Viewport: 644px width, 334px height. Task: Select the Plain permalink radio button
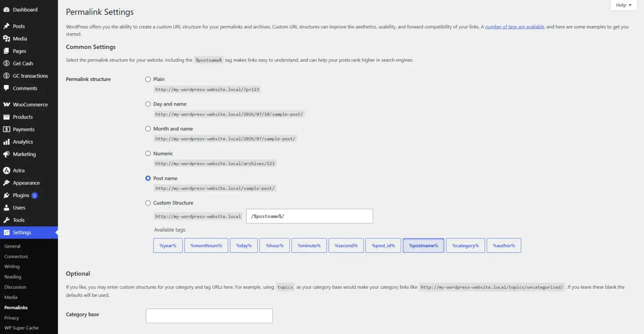[148, 79]
